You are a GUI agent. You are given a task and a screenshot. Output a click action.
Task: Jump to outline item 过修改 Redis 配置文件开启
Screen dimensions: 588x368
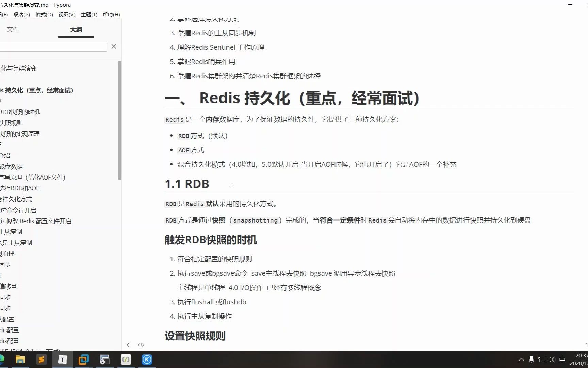(x=36, y=221)
